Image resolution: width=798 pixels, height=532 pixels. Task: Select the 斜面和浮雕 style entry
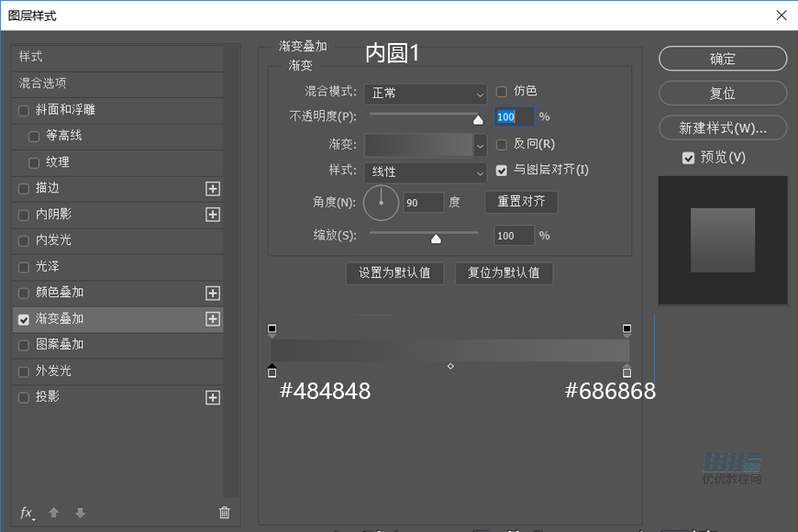pos(117,109)
